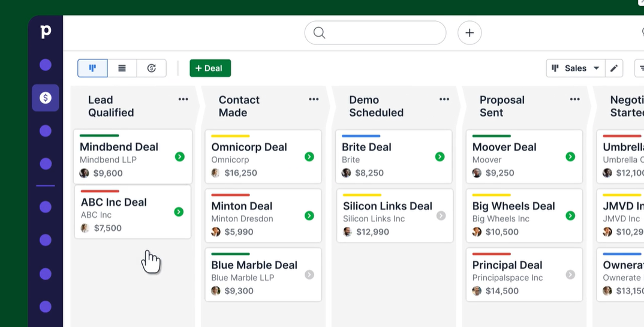
Task: Open the Deals dollar icon in sidebar
Action: pyautogui.click(x=46, y=98)
